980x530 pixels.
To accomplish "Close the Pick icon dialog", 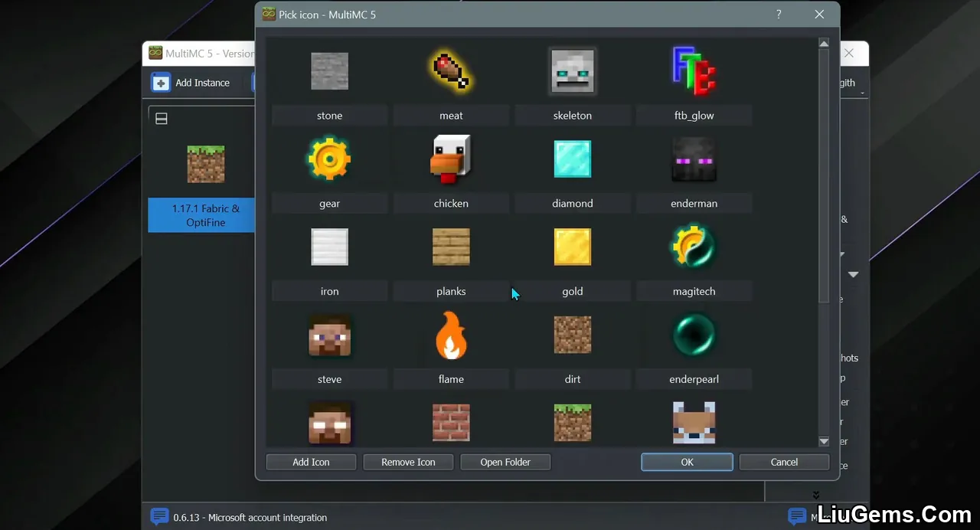I will coord(819,15).
